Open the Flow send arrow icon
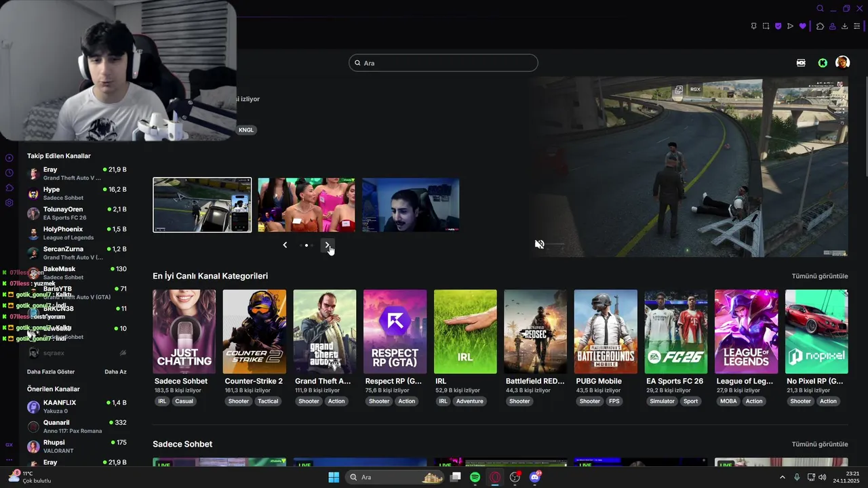 [790, 26]
